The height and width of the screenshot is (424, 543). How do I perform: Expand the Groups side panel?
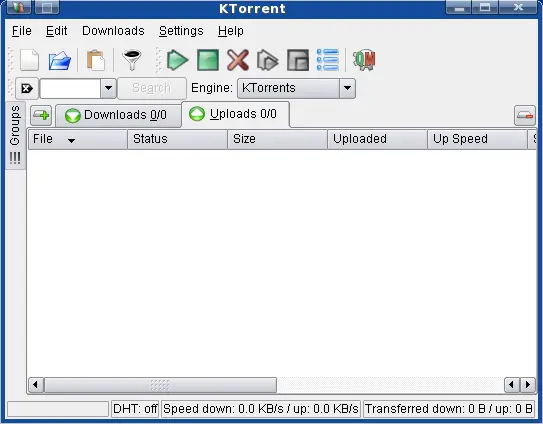pos(15,135)
